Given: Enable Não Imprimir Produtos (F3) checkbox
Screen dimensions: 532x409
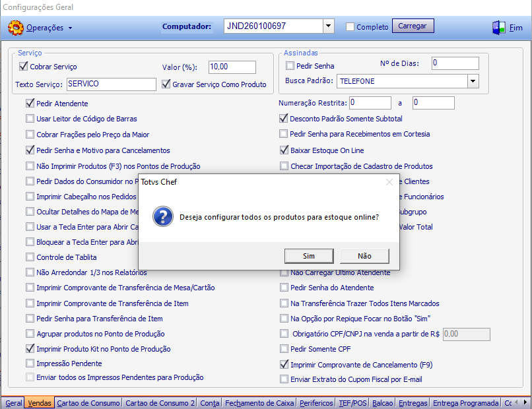Looking at the screenshot, I should 30,166.
